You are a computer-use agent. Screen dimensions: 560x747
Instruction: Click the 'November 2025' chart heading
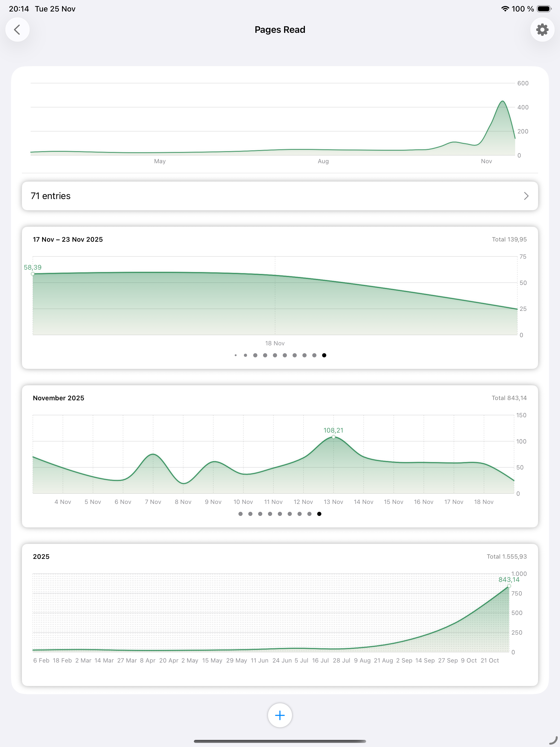click(x=59, y=398)
